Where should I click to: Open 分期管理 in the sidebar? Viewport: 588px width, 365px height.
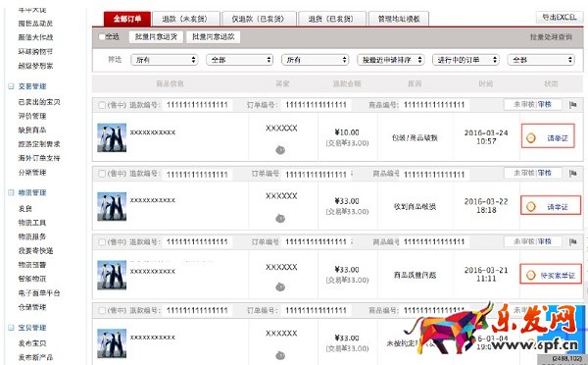pyautogui.click(x=32, y=173)
